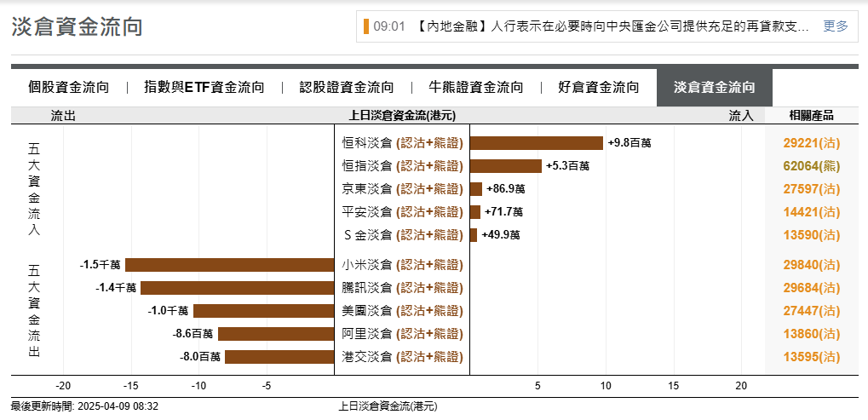The width and height of the screenshot is (868, 420).
Task: Select the 認股證資金流向 tab
Action: 347,87
